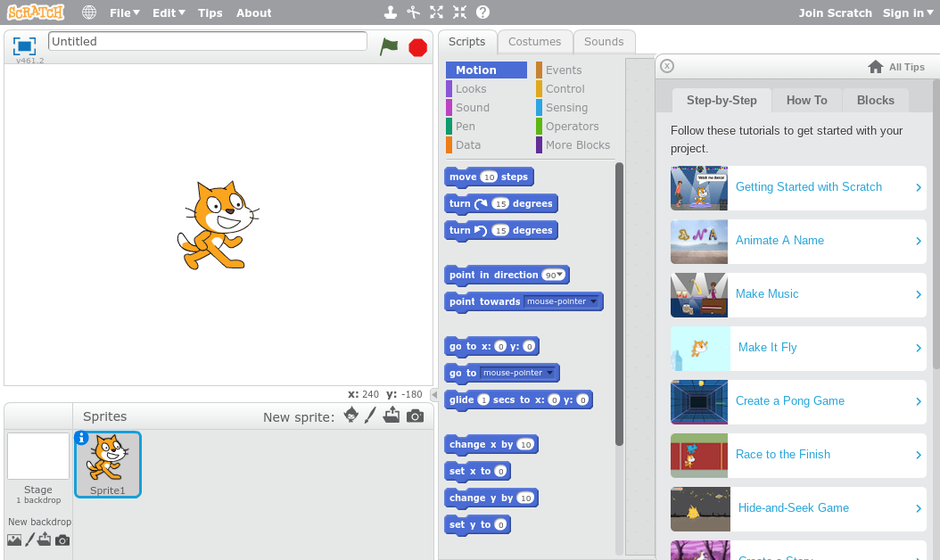The image size is (940, 560).
Task: Click the Scratch logo
Action: [x=36, y=12]
